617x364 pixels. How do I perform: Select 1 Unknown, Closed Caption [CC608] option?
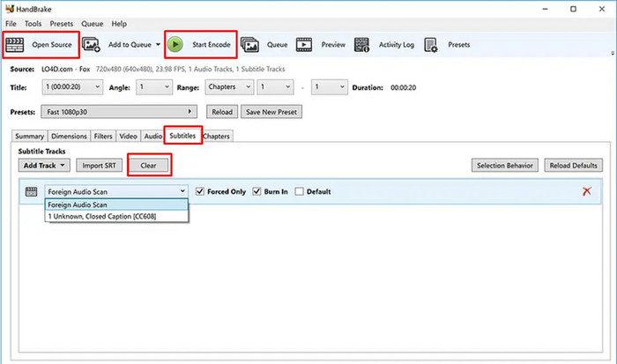click(x=116, y=217)
